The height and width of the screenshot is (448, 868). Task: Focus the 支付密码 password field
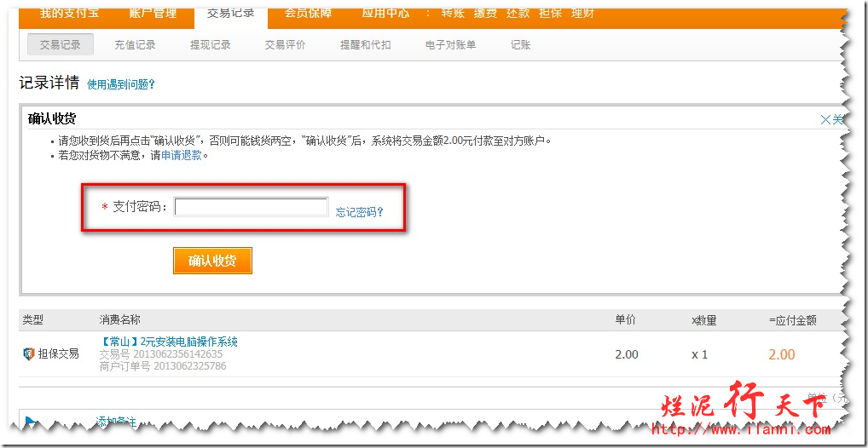pyautogui.click(x=251, y=207)
